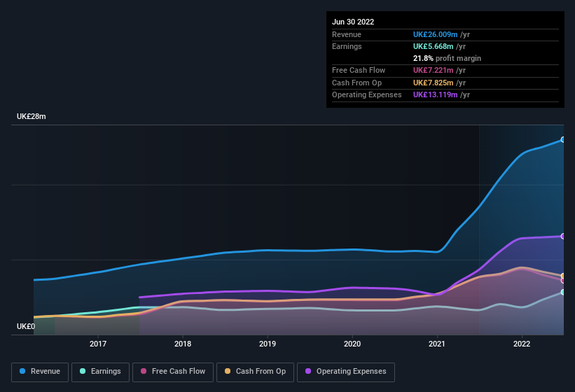Click the Earnings endpoint marker on chart

[x=563, y=292]
